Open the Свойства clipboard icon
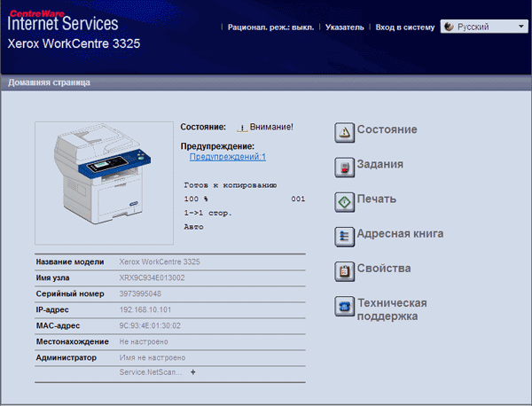532x406 pixels. pos(344,271)
